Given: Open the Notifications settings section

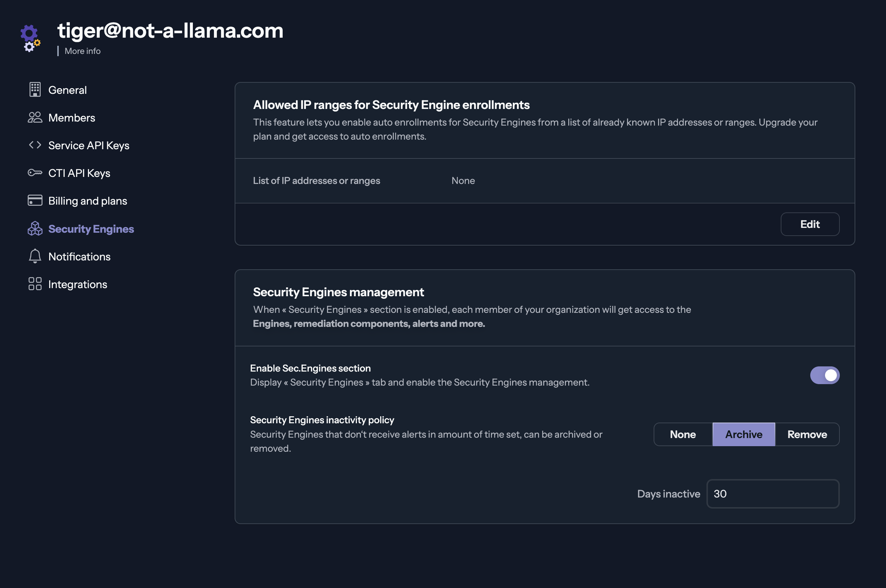Looking at the screenshot, I should (x=79, y=256).
